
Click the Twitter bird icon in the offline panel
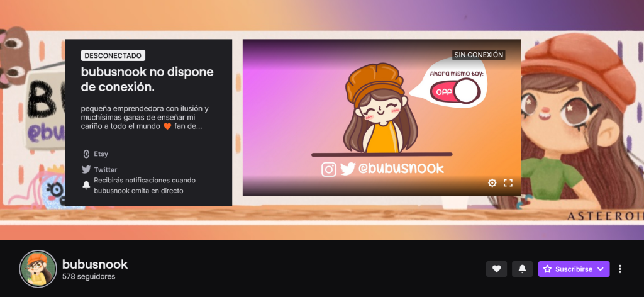86,169
